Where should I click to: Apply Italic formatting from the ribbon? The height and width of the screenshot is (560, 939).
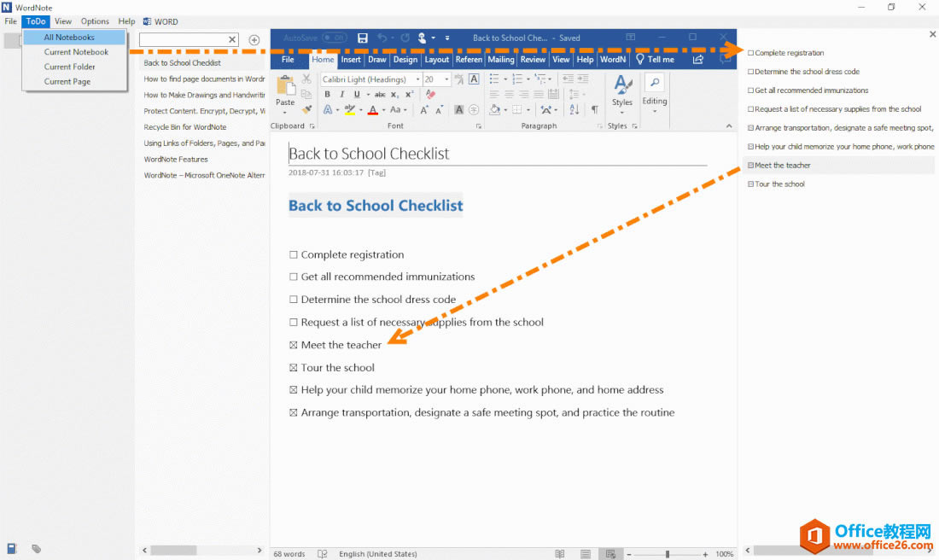(x=341, y=94)
